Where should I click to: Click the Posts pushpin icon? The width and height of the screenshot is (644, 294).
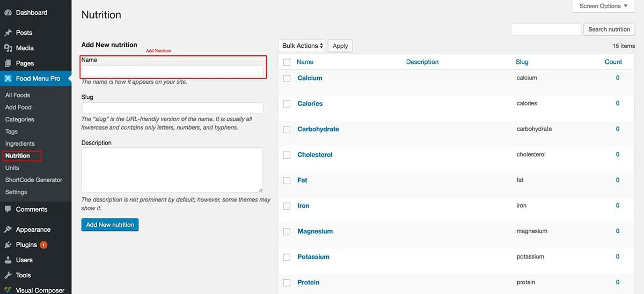pyautogui.click(x=8, y=33)
